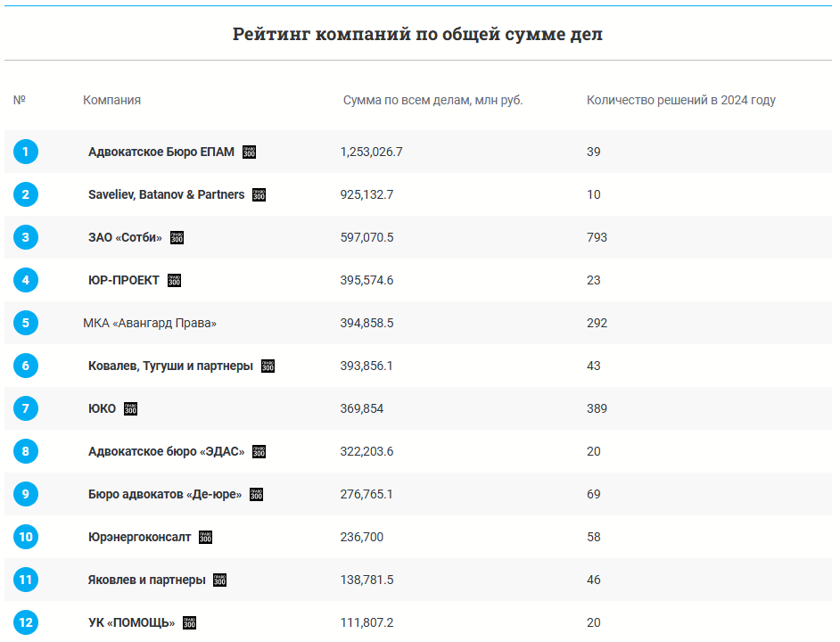The height and width of the screenshot is (642, 840).
Task: Click the blue rank 9 circle
Action: [26, 494]
